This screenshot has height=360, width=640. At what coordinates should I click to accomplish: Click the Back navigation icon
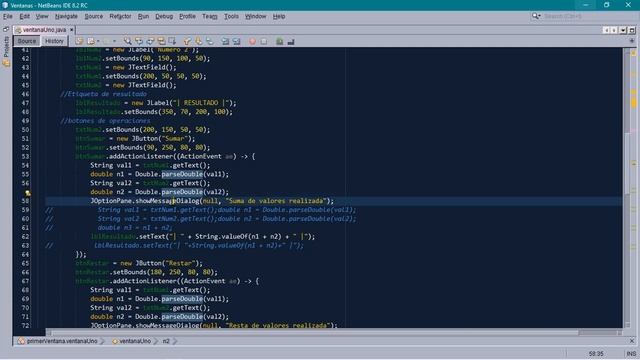click(x=90, y=41)
